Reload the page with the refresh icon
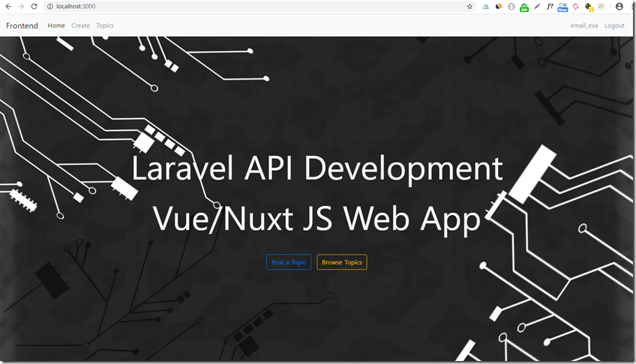Image resolution: width=636 pixels, height=364 pixels. [x=34, y=7]
